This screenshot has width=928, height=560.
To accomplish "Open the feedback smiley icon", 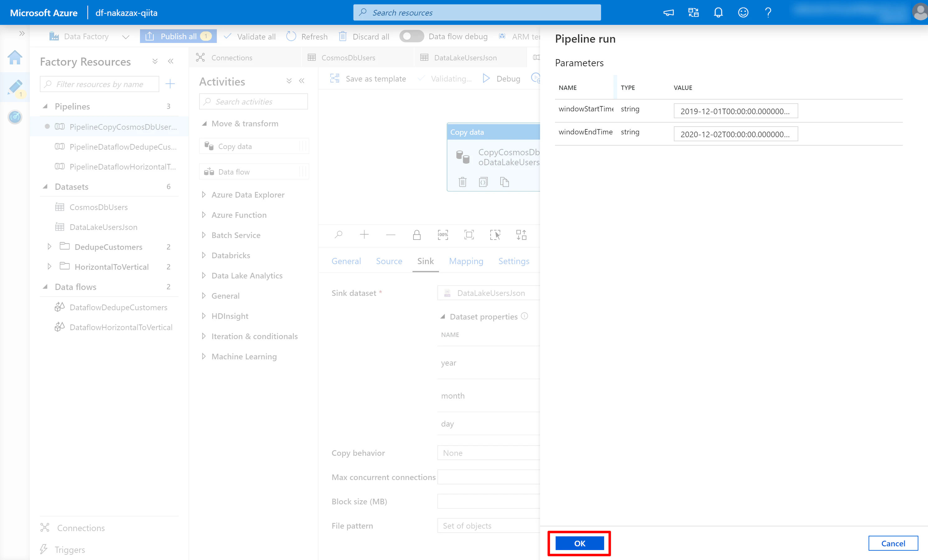I will point(743,12).
